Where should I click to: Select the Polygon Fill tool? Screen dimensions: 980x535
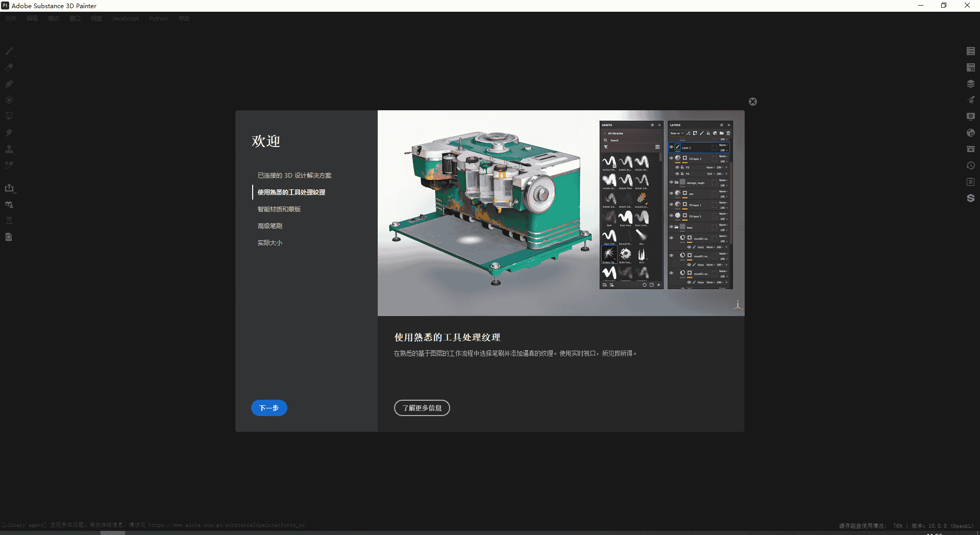pyautogui.click(x=9, y=116)
